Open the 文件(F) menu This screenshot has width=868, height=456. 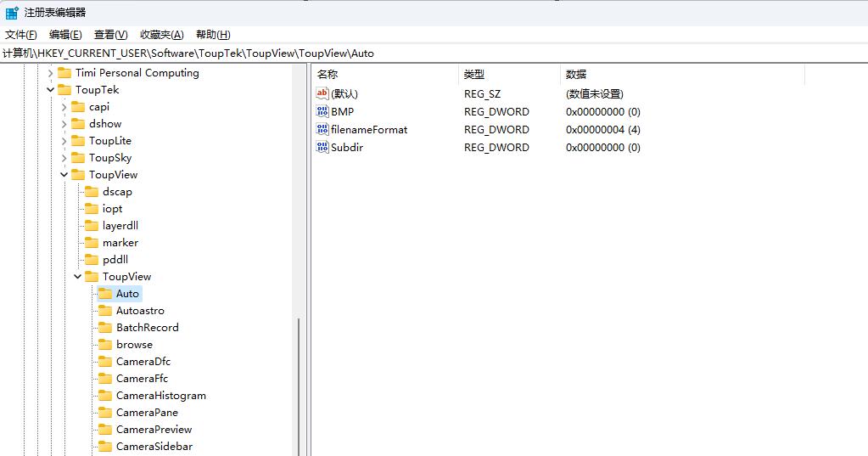pyautogui.click(x=21, y=35)
